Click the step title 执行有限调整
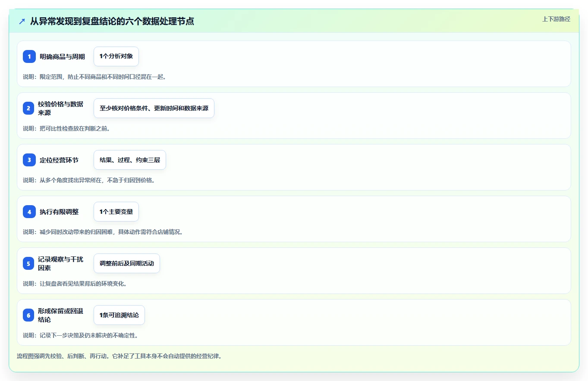Viewport: 588px width, 381px height. (x=59, y=212)
